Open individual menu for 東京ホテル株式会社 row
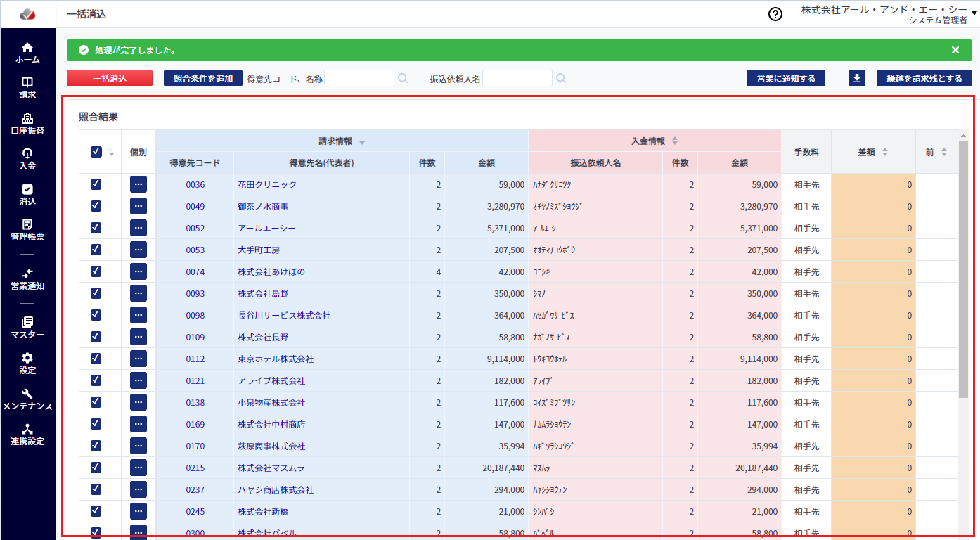The image size is (980, 540). coord(138,359)
